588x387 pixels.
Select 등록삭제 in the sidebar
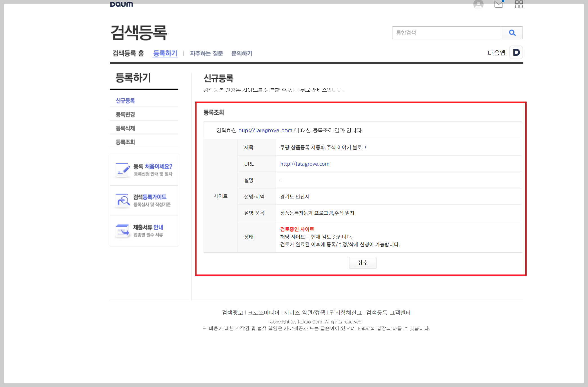[x=125, y=128]
